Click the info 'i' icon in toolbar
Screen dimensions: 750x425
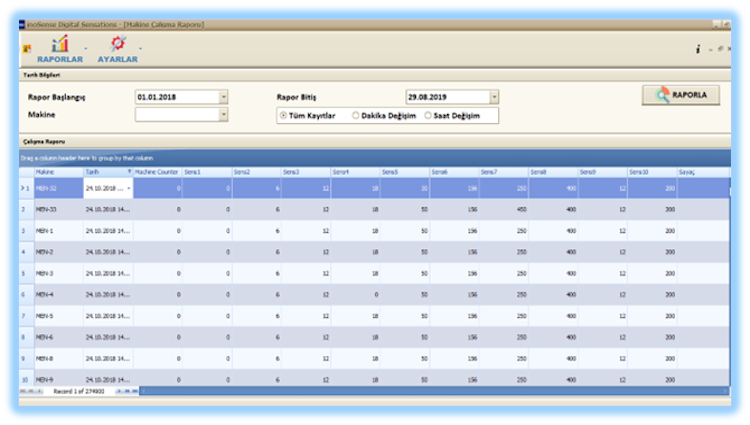coord(698,49)
